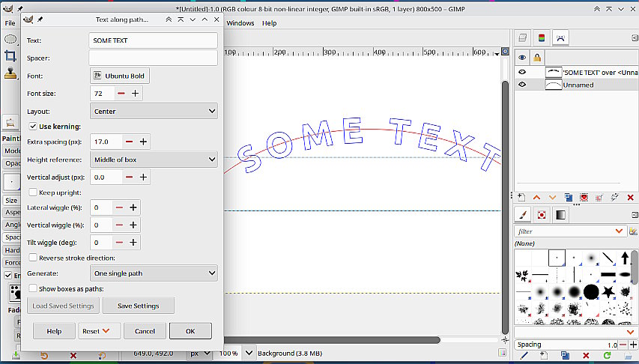The height and width of the screenshot is (364, 639).
Task: Duplicate the selected brush
Action: pos(565,356)
